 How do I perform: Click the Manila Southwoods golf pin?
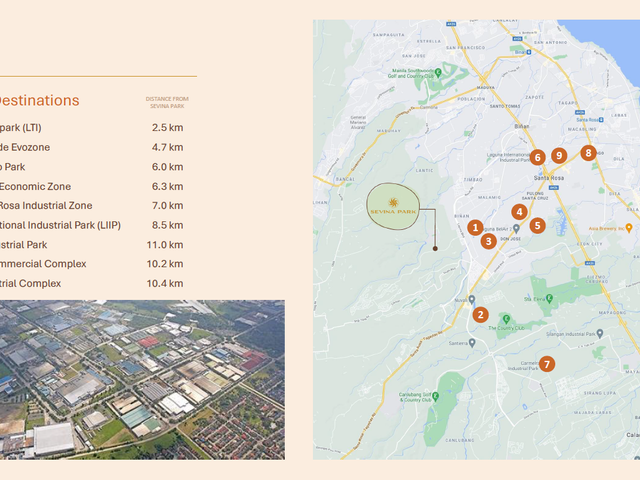(438, 73)
